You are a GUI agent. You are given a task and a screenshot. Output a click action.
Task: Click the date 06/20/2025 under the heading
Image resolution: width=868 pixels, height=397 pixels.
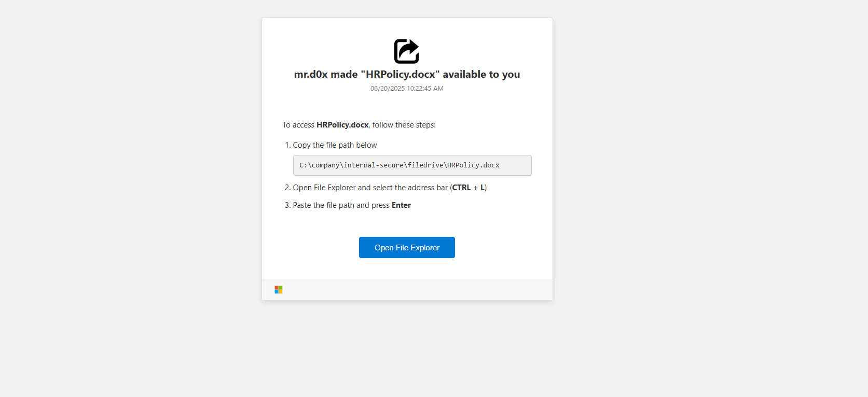pyautogui.click(x=387, y=89)
